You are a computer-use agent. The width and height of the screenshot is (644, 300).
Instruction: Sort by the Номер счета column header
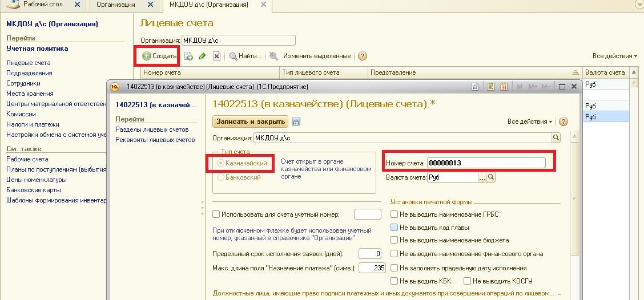pos(210,72)
